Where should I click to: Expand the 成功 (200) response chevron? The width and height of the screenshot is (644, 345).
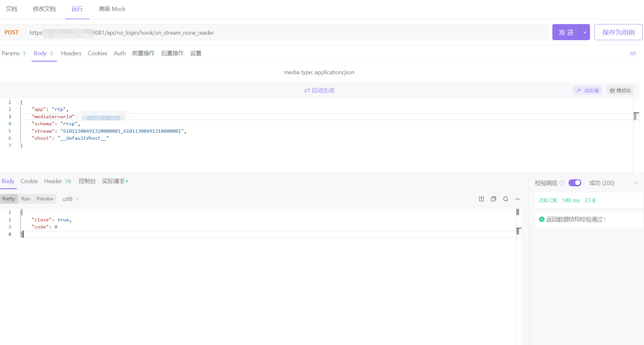(x=636, y=183)
